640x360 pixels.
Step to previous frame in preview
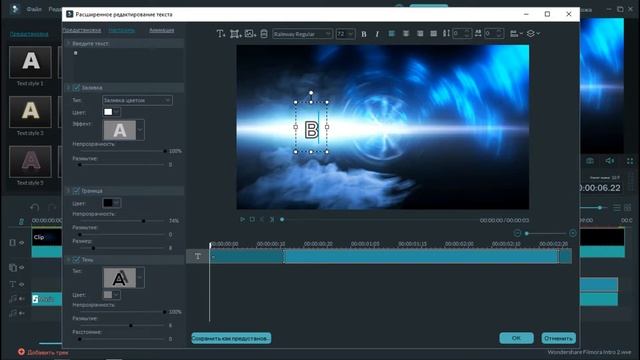[262, 220]
